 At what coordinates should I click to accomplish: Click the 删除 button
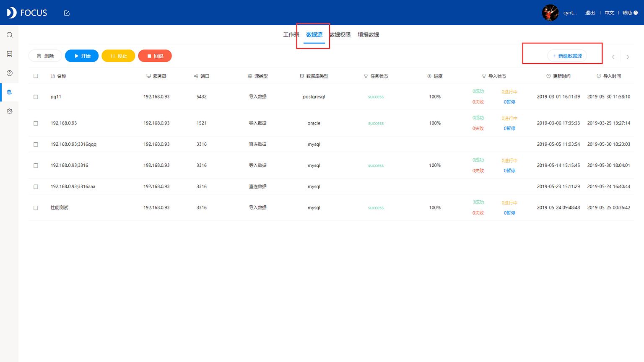point(45,56)
